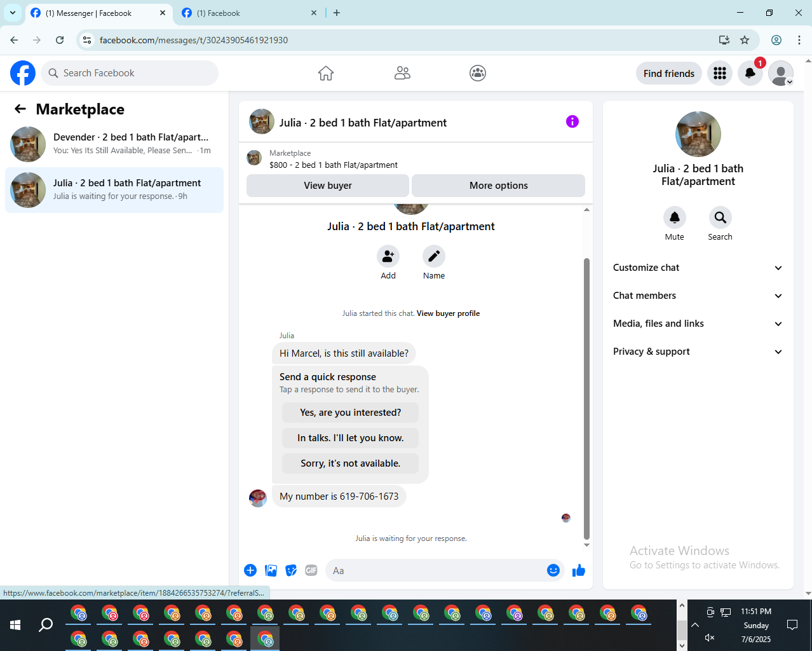Expand Chat members section

[698, 296]
